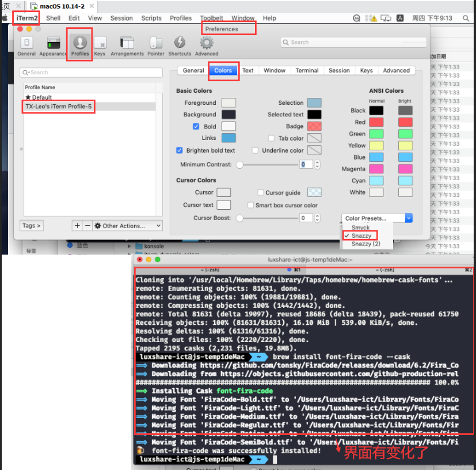Viewport: 476px width, 470px height.
Task: Open the Keys preferences pane icon
Action: 100,43
